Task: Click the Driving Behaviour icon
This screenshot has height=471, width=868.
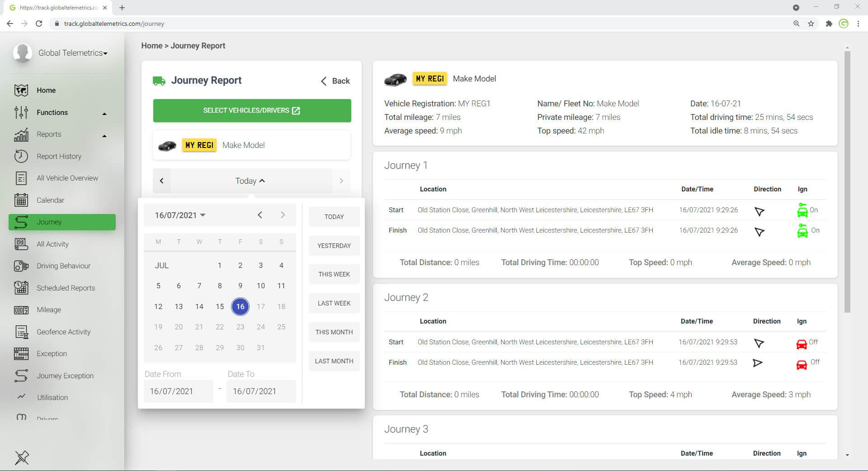Action: pyautogui.click(x=21, y=266)
